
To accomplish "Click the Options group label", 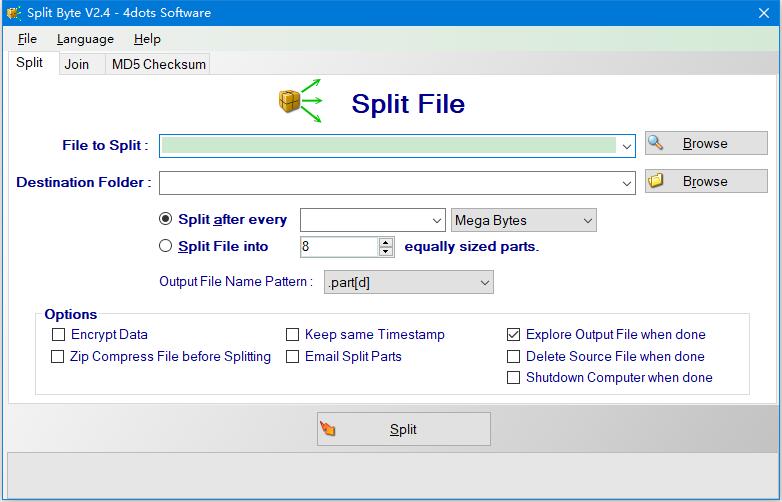I will pos(71,315).
